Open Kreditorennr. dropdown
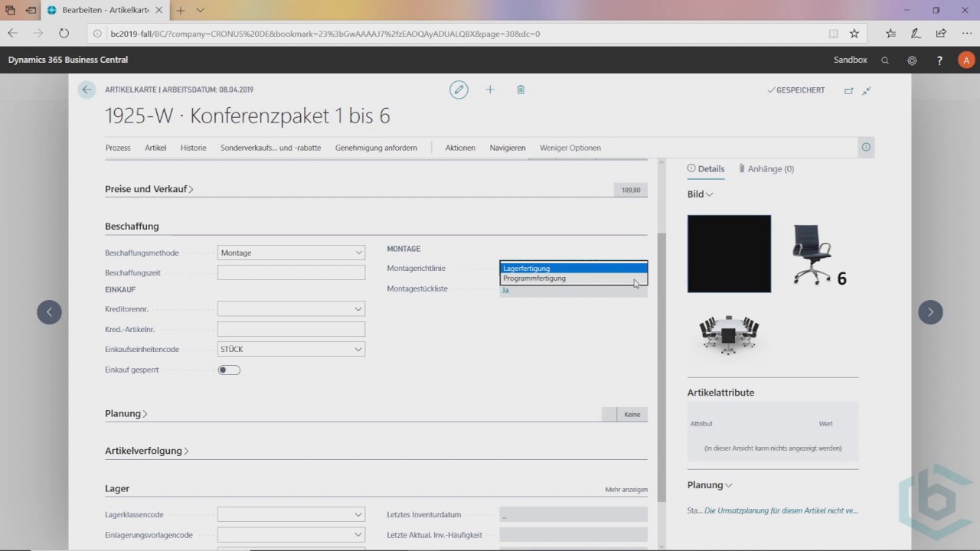Screen dimensions: 980x551 [x=358, y=309]
